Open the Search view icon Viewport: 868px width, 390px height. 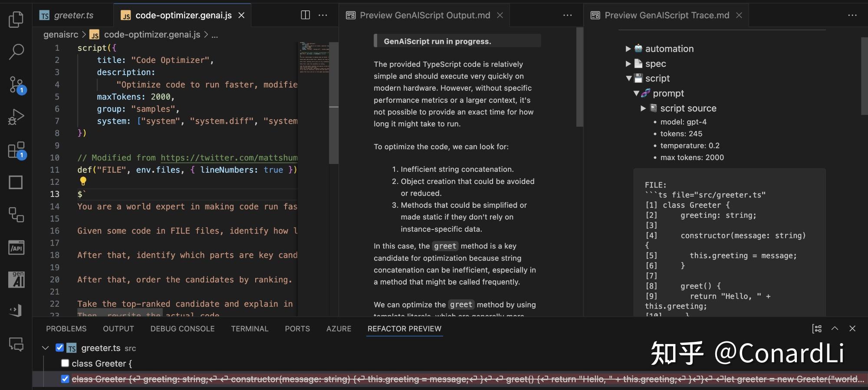pyautogui.click(x=16, y=52)
